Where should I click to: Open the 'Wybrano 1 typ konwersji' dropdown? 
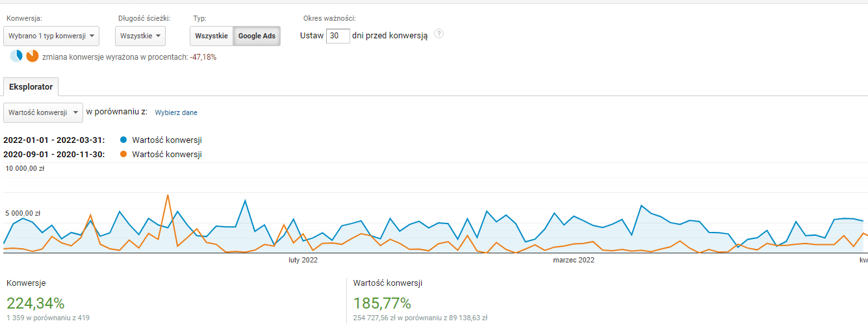(51, 36)
